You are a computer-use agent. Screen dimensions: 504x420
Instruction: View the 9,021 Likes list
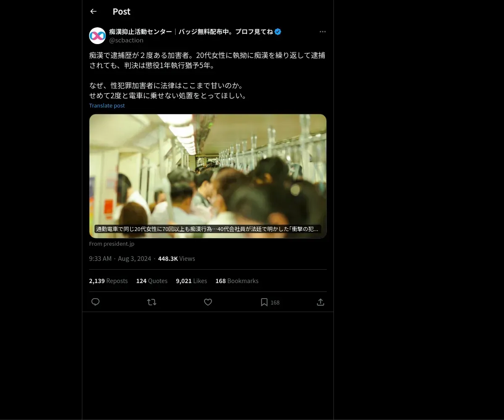[192, 281]
